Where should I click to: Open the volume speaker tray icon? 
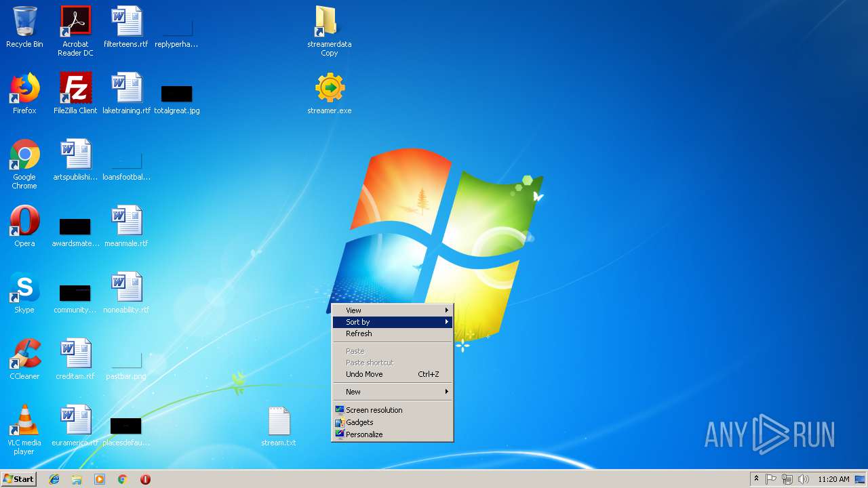point(804,479)
